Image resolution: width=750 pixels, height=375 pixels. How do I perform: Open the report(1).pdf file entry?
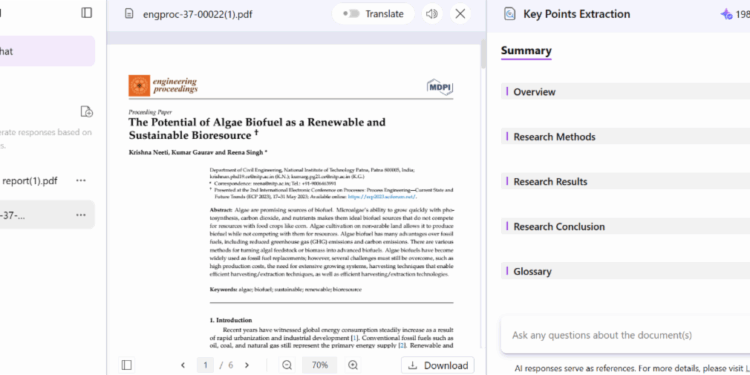29,181
